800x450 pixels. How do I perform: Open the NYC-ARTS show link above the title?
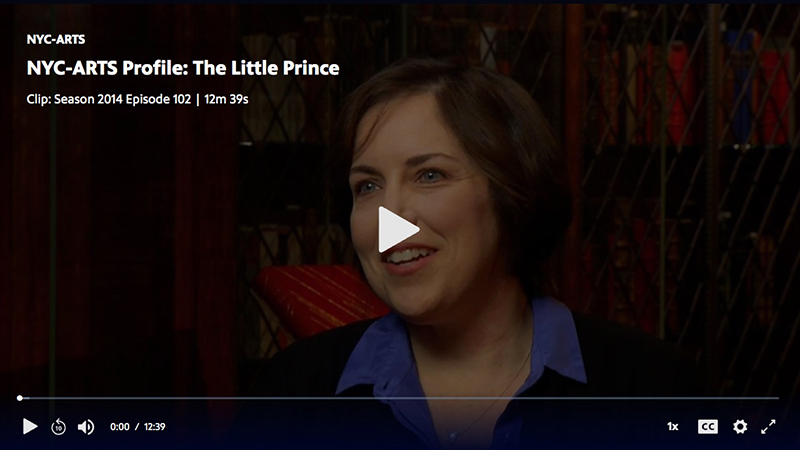point(56,39)
